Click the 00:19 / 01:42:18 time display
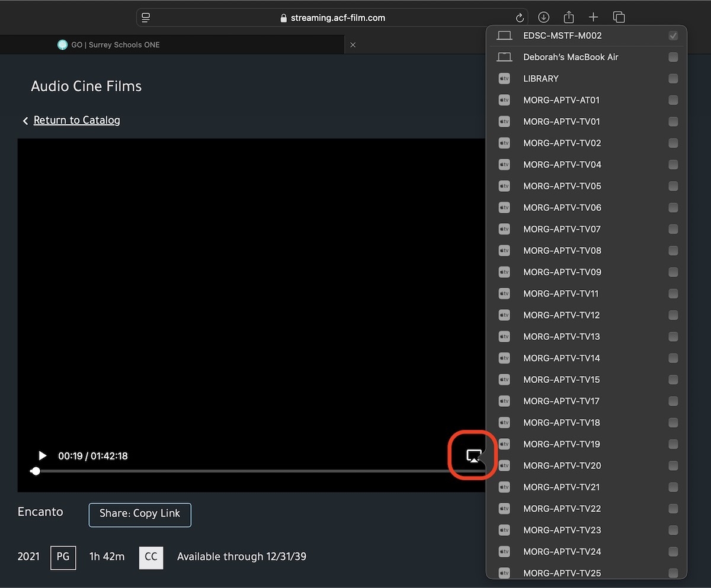The width and height of the screenshot is (711, 588). click(93, 456)
